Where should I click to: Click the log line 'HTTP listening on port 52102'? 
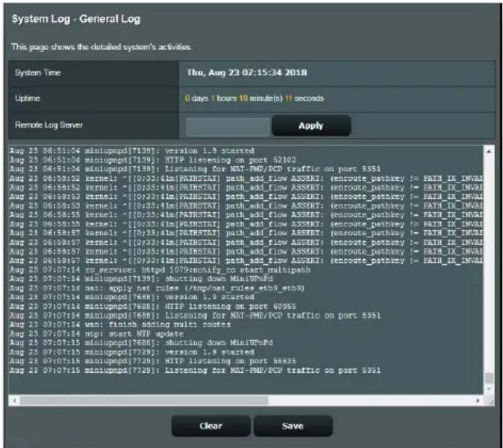(152, 159)
